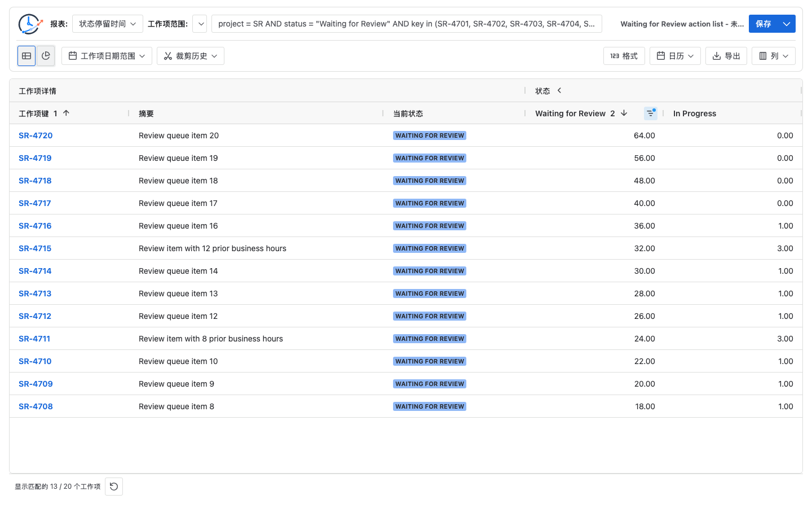Open 裁剪历史 trim history dropdown

[x=191, y=56]
